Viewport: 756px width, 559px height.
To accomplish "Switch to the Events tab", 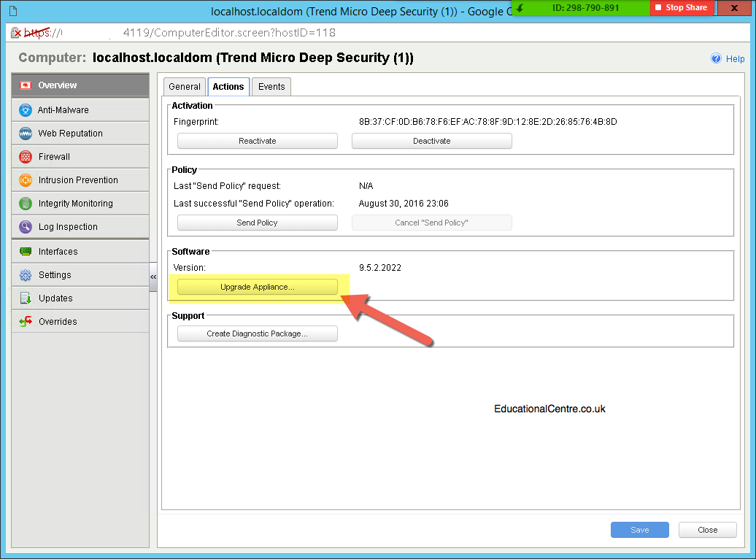I will [x=271, y=87].
